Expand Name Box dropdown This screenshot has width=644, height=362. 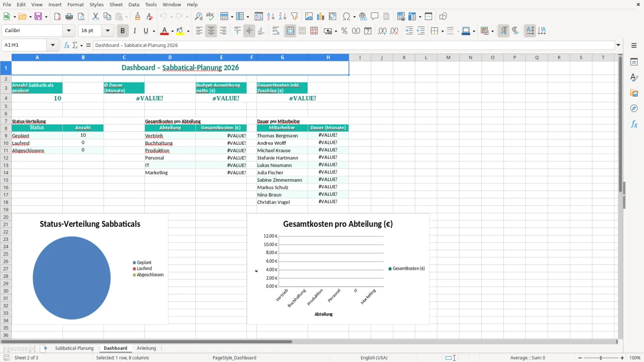point(53,45)
